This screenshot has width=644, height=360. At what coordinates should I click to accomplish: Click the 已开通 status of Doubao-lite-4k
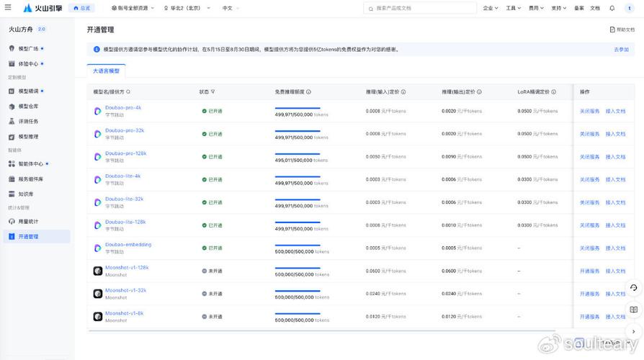tap(212, 179)
